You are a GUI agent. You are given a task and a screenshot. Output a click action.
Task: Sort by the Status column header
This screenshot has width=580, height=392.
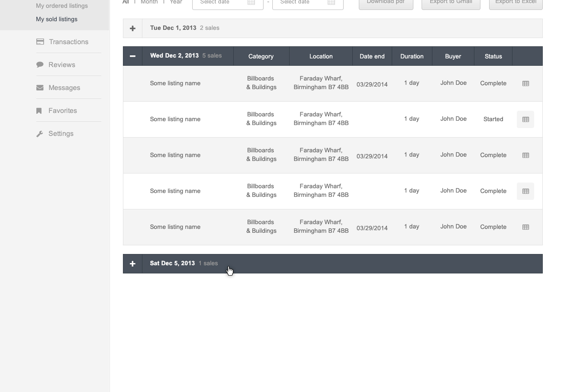[493, 56]
